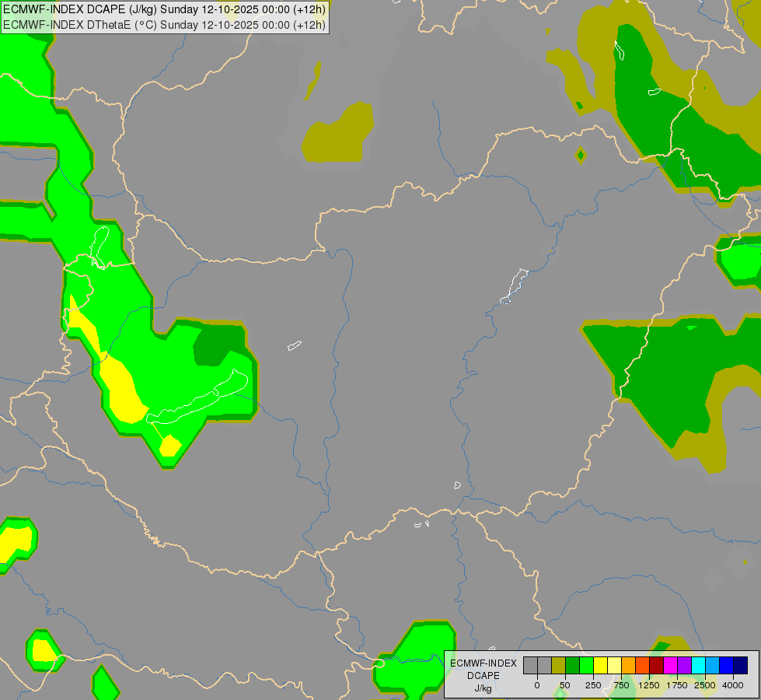
Task: Click the pure yellow legend swatch
Action: pyautogui.click(x=601, y=666)
